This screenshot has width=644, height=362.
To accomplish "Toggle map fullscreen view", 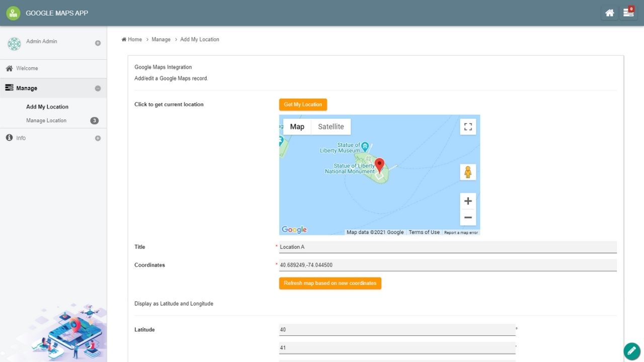I will point(468,127).
